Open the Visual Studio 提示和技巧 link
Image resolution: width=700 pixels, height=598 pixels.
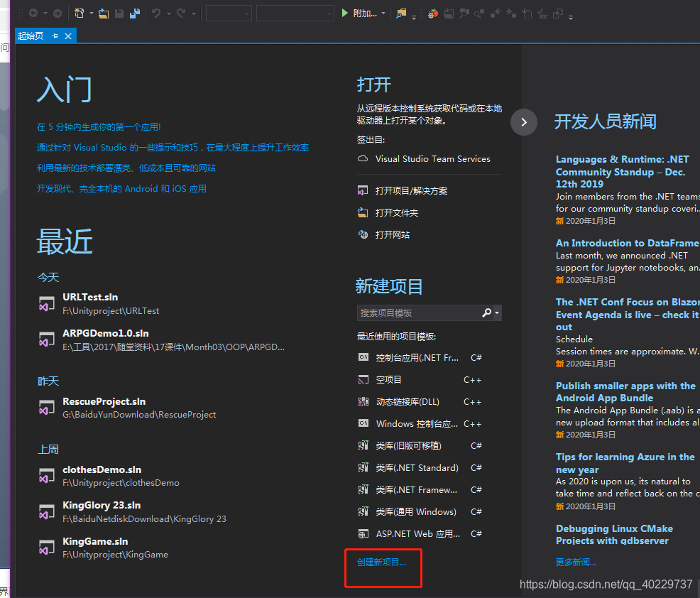click(173, 148)
